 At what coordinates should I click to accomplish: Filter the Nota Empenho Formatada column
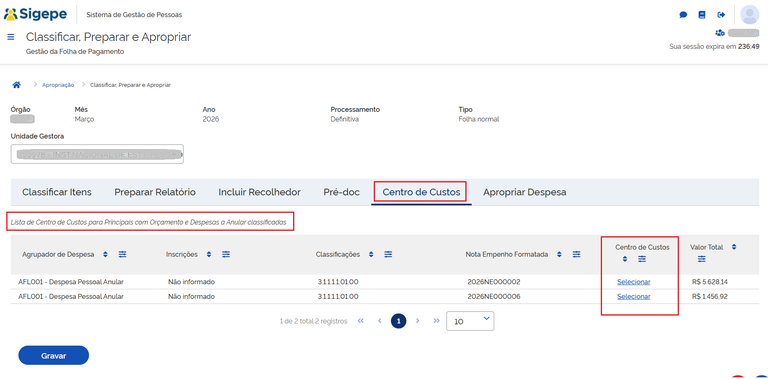click(576, 255)
